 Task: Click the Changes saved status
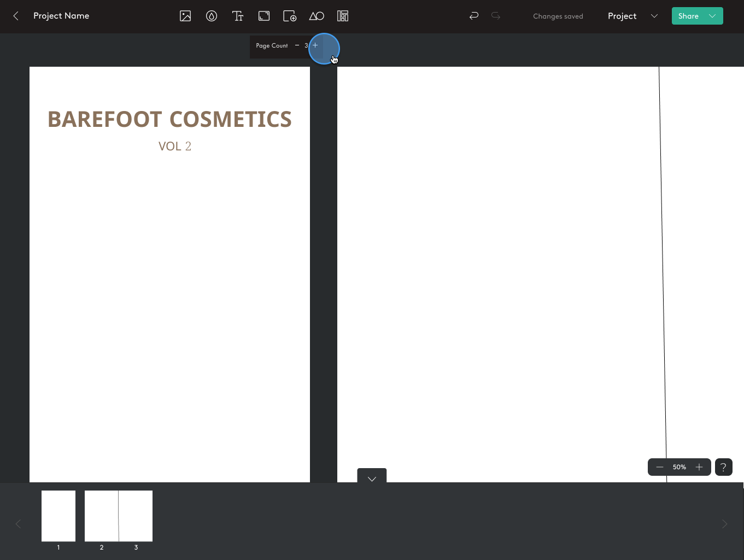click(x=558, y=16)
